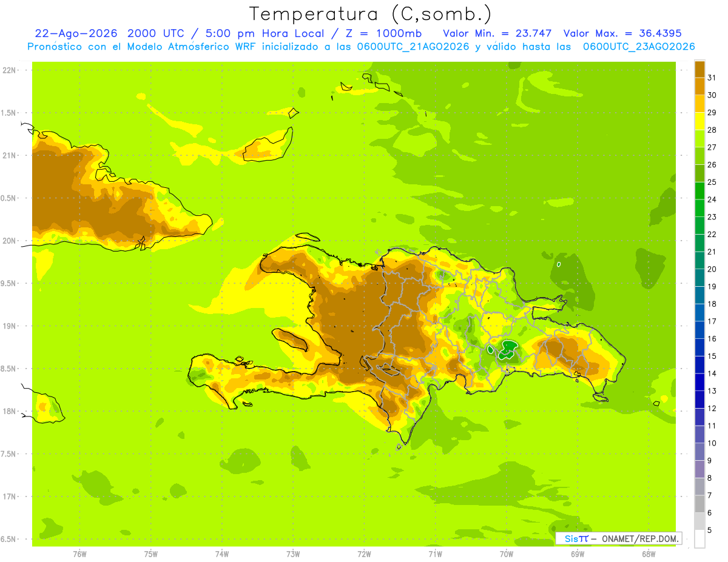
Task: Click the '70W' longitude label
Action: (507, 554)
